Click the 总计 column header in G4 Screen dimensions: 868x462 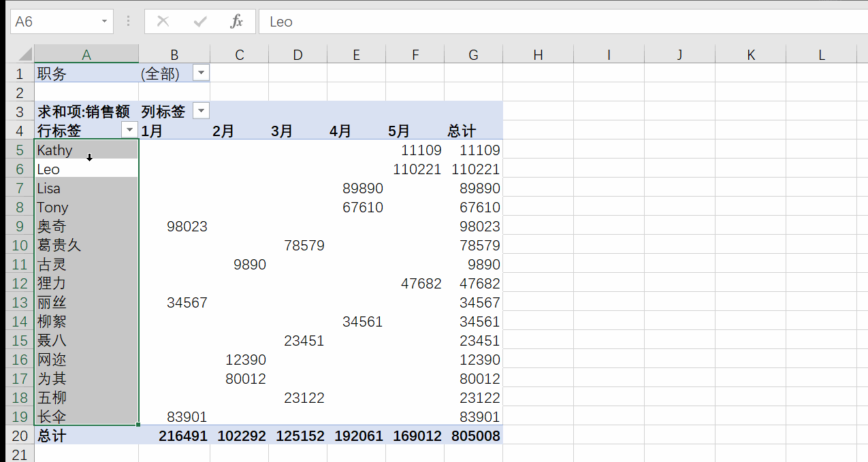point(473,131)
